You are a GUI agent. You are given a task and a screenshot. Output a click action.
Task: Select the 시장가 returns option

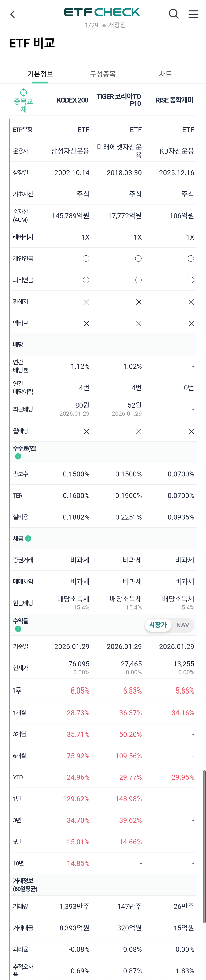click(158, 625)
